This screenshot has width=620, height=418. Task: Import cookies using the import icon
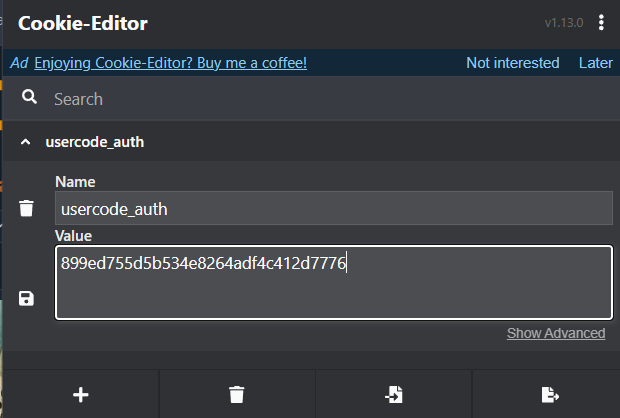point(394,395)
